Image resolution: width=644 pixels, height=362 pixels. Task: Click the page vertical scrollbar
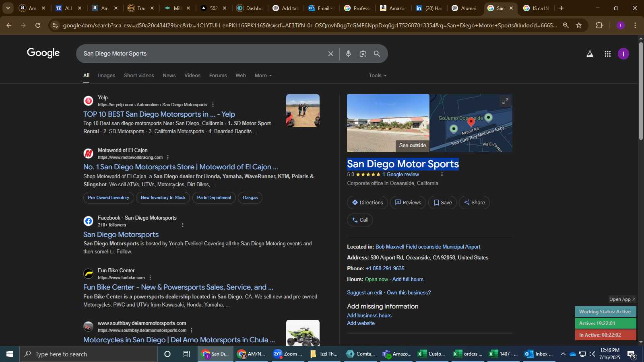(x=641, y=90)
